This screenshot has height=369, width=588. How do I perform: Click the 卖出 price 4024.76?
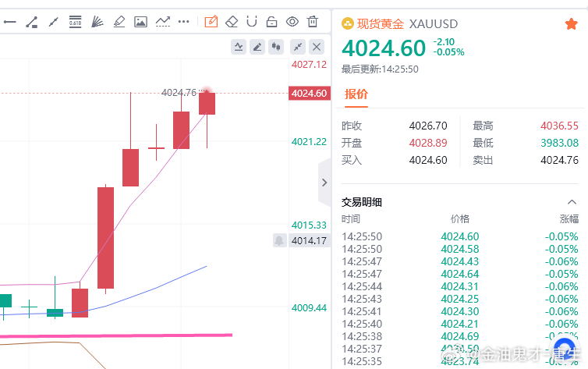(559, 160)
